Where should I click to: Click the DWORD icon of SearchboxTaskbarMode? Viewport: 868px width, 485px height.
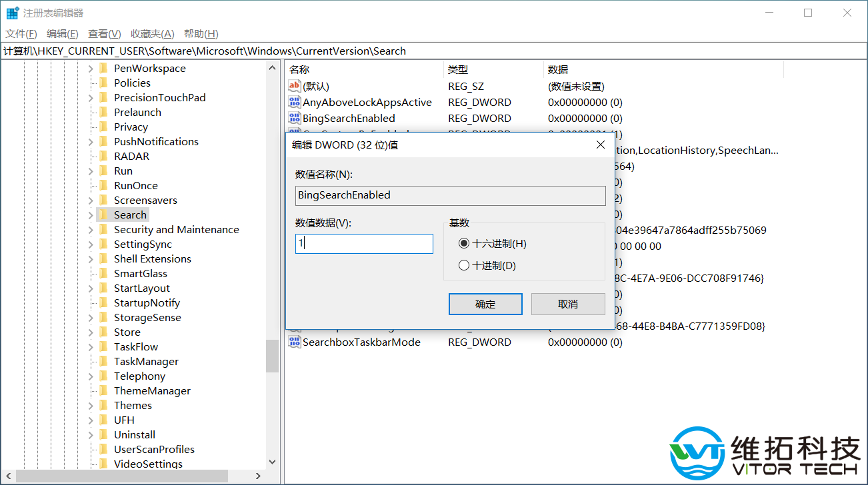(x=295, y=342)
